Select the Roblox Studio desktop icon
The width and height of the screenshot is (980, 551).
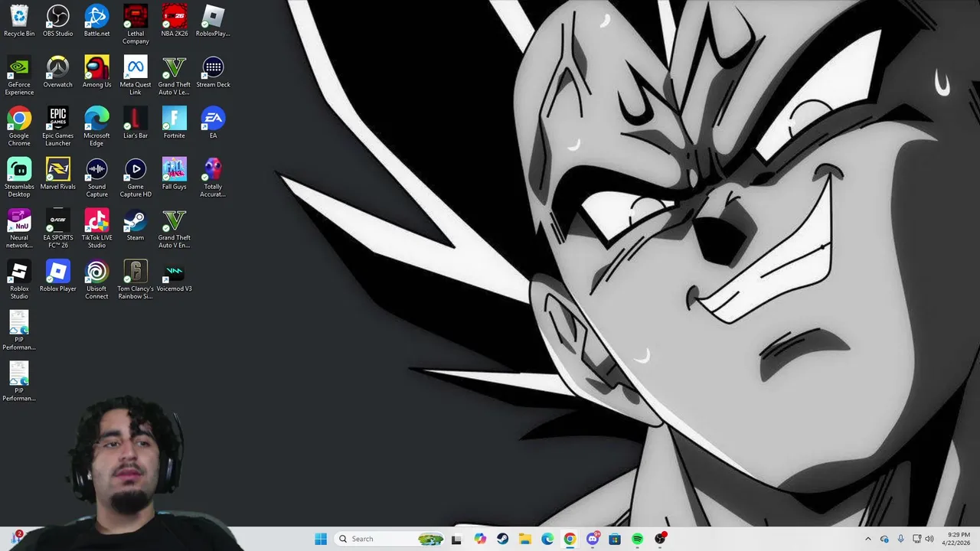(x=19, y=279)
